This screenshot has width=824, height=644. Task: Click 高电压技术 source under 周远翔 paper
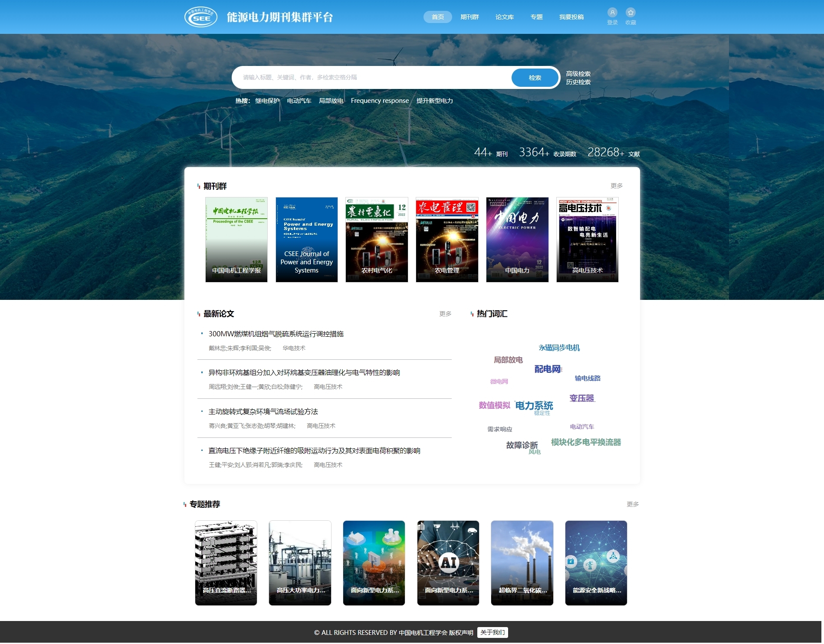click(328, 387)
